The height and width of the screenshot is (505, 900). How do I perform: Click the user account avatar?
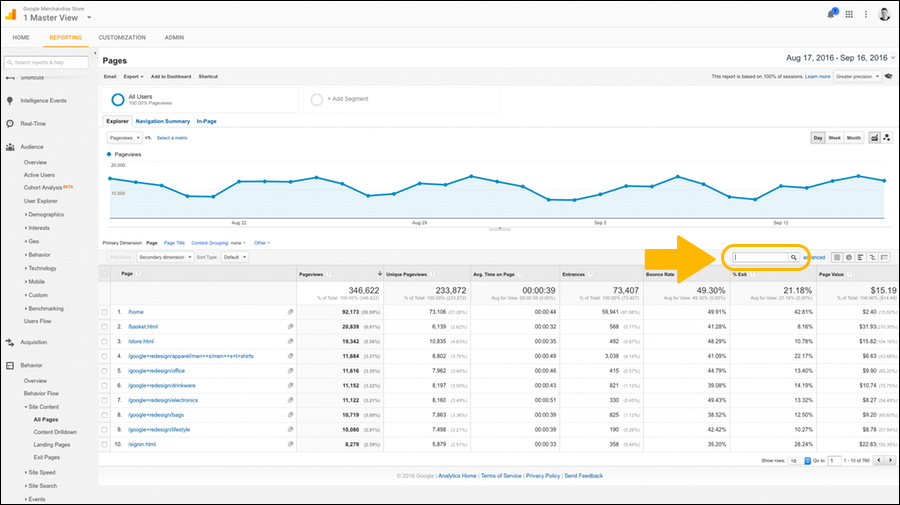point(884,14)
